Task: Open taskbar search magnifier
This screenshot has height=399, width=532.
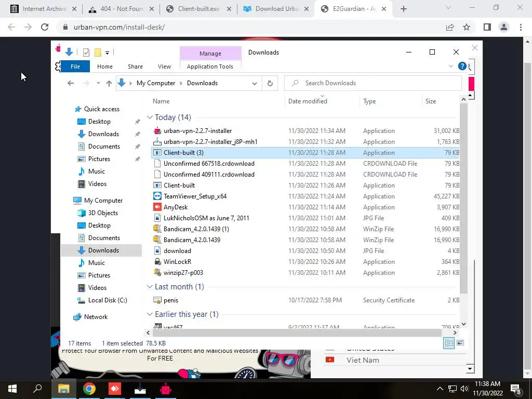Action: (37, 389)
